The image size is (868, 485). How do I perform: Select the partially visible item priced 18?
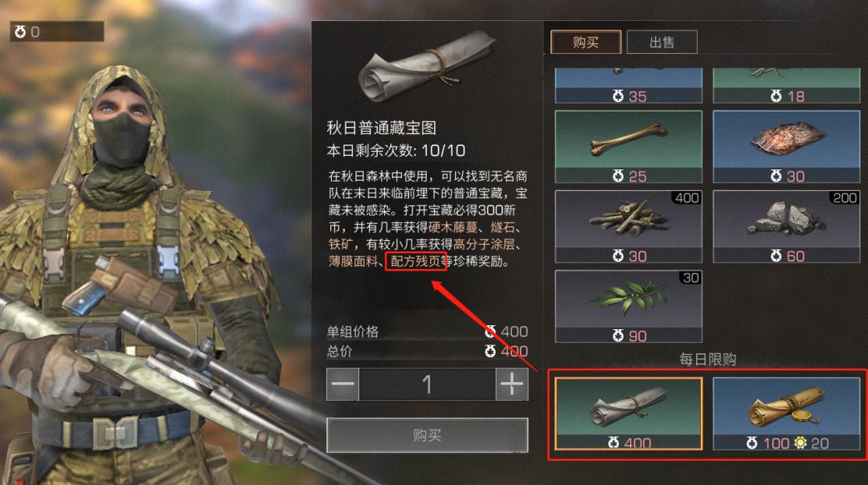(x=786, y=86)
